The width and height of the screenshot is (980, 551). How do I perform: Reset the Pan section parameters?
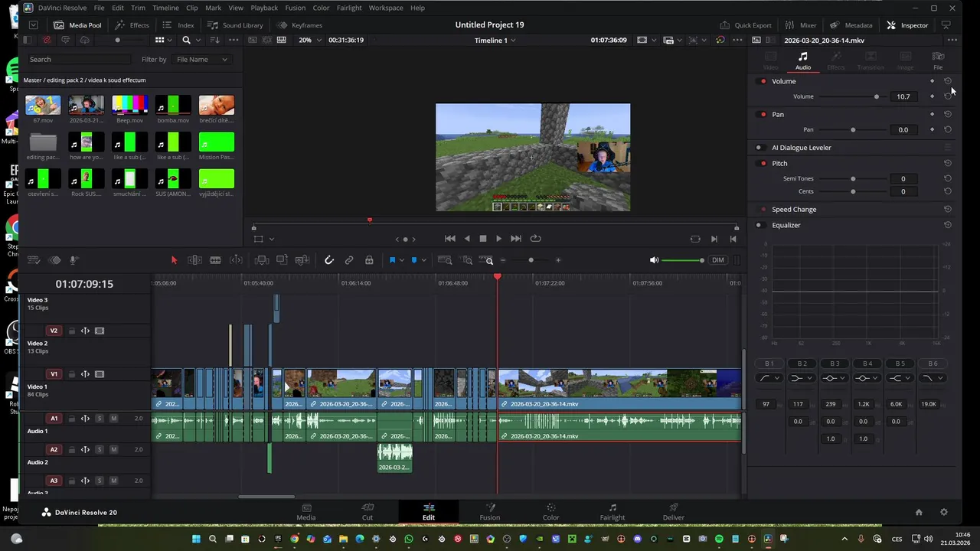point(948,114)
